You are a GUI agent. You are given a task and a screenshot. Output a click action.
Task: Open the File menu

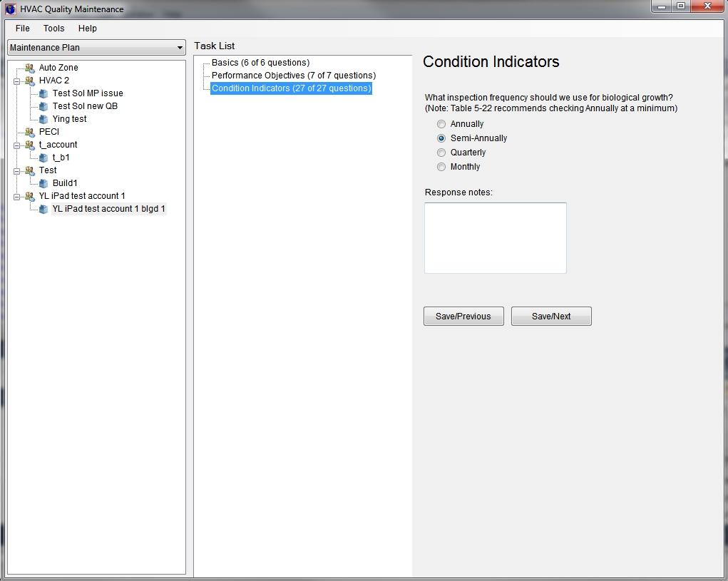pyautogui.click(x=22, y=29)
